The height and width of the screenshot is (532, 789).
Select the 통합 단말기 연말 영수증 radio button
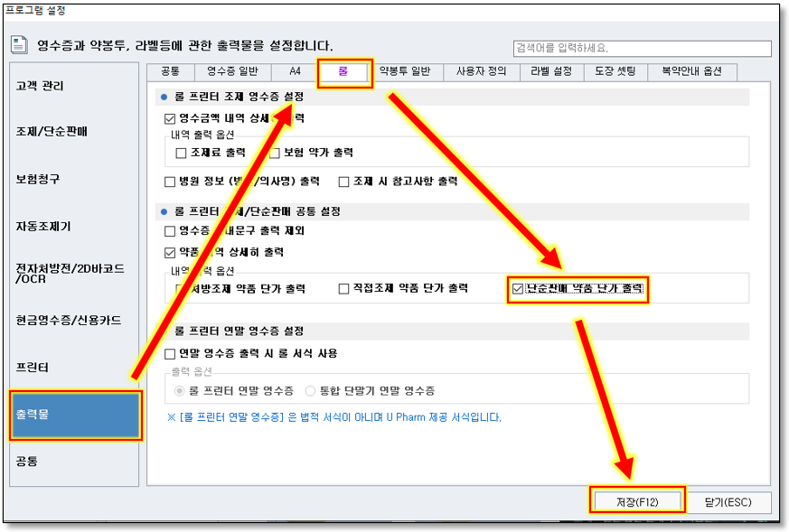tap(311, 391)
